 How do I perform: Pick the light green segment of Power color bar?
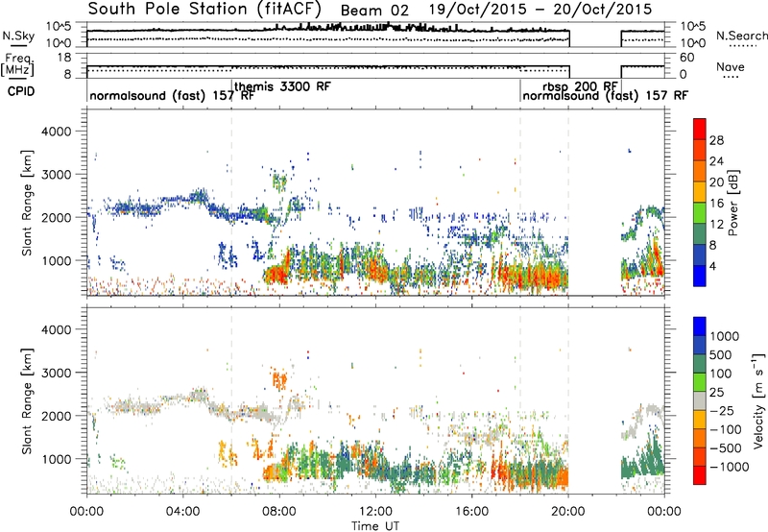(699, 212)
